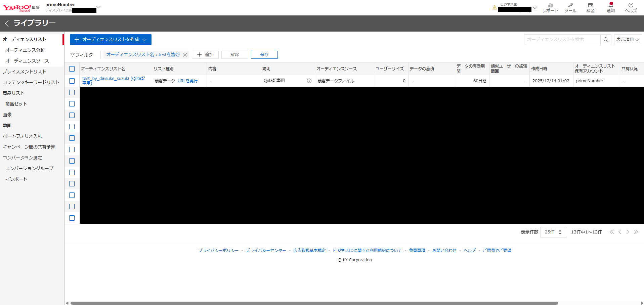Click the 2025/12/14 01:02 date cell
Screen dimensions: 644x305
point(552,81)
